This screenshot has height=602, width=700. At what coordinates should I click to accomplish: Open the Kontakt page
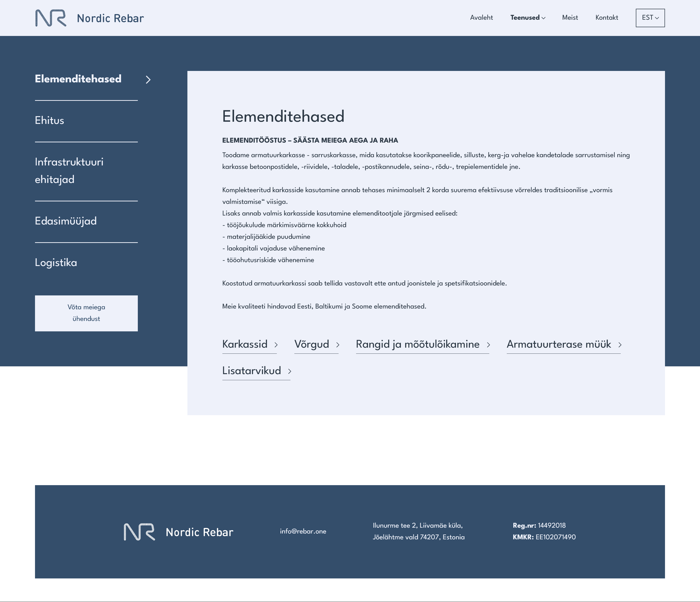[607, 17]
